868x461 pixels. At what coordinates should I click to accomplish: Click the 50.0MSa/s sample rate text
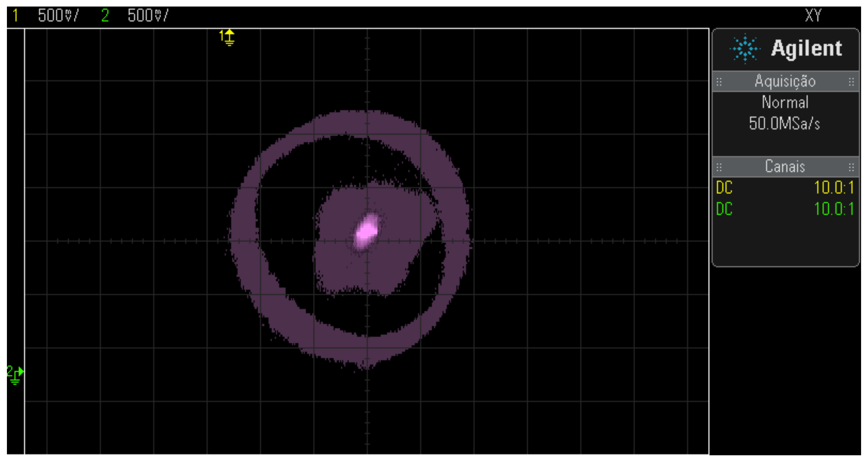coord(784,124)
